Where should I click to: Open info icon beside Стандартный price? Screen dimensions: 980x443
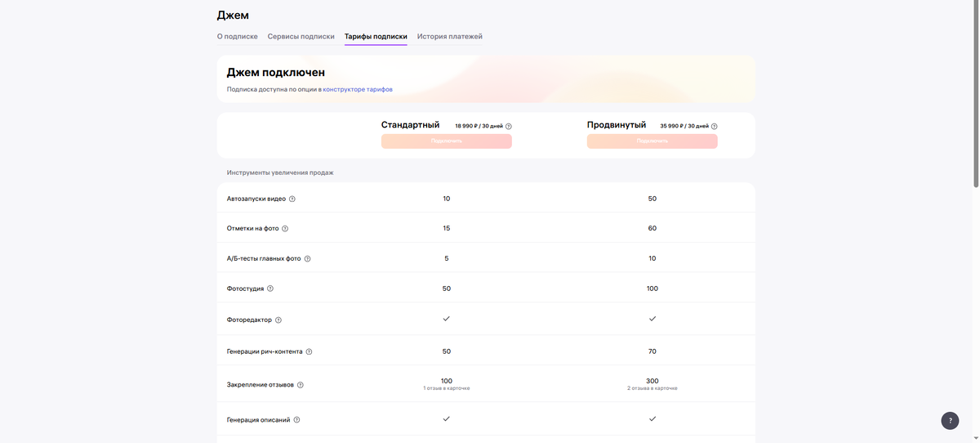(x=509, y=127)
